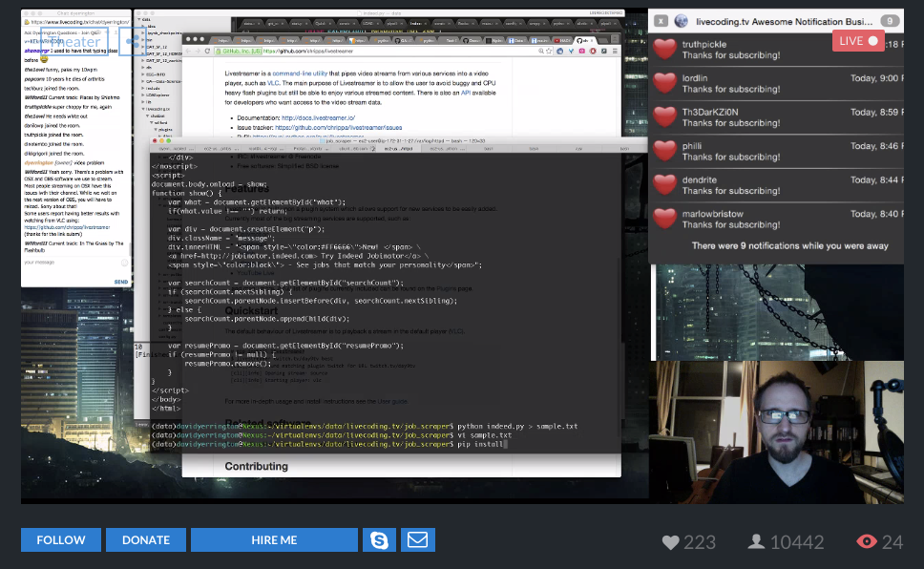924x569 pixels.
Task: Click the Chrome back arrow
Action: click(x=189, y=52)
